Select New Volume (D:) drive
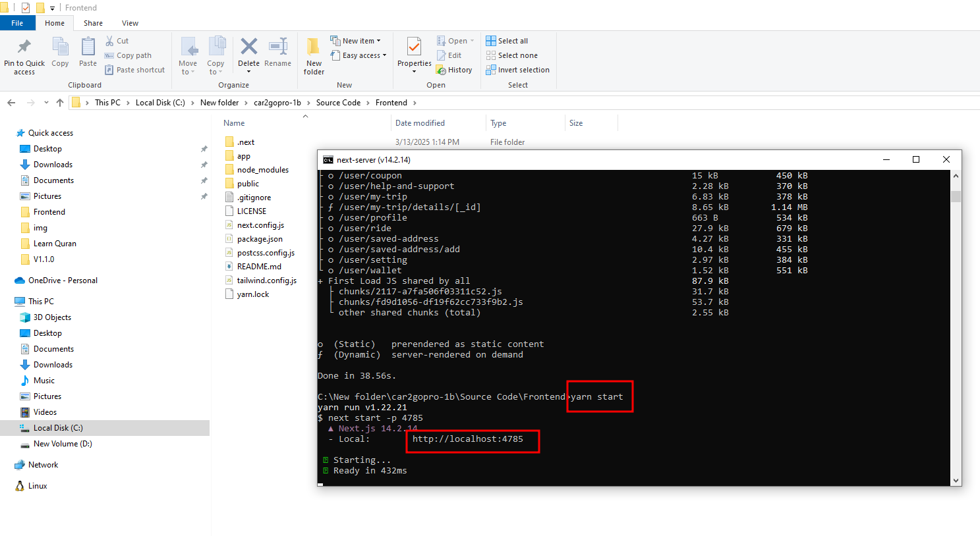The width and height of the screenshot is (980, 536). coord(63,444)
